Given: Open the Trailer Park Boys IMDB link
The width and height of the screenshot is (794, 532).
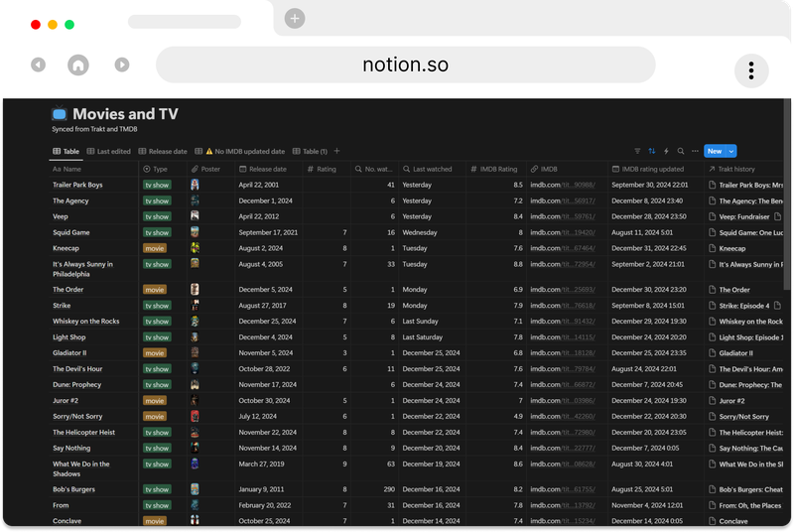Looking at the screenshot, I should coord(563,185).
